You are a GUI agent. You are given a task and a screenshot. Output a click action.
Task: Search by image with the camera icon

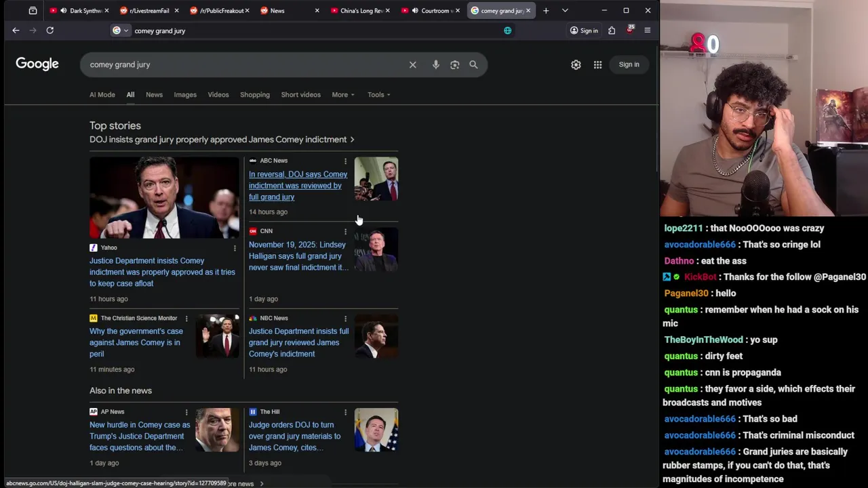coord(455,64)
